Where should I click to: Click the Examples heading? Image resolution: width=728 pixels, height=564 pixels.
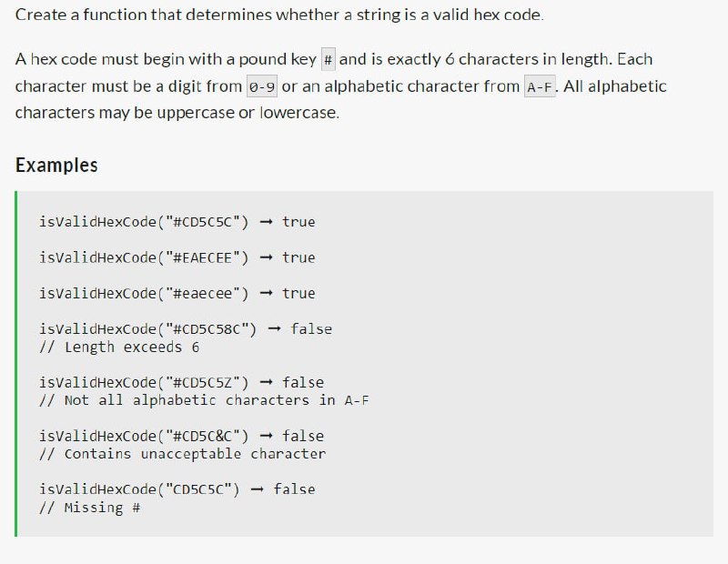[x=56, y=166]
